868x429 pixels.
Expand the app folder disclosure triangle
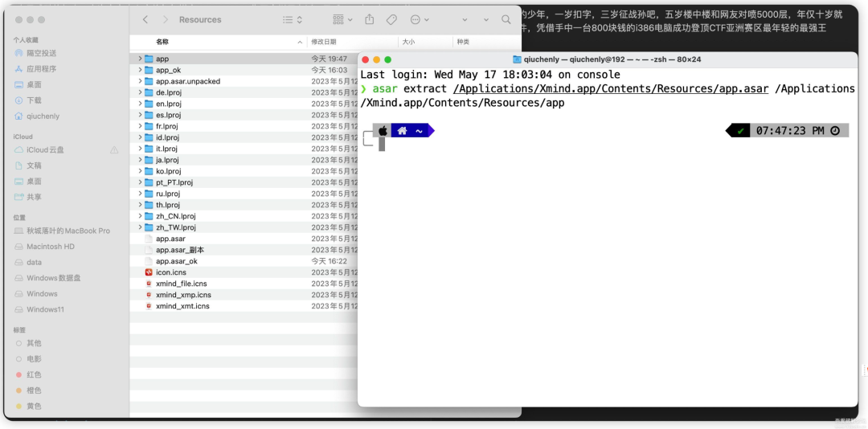[140, 59]
